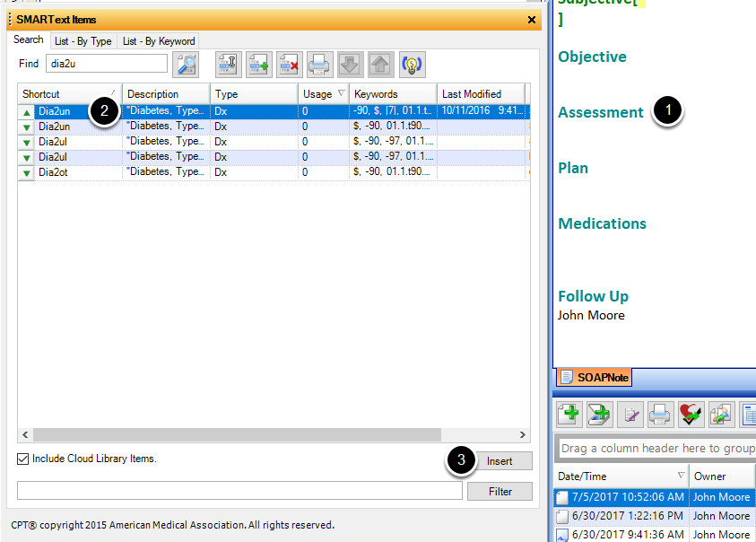Click document icon for 7/5/2017 10:52:06 AM
Image resolution: width=756 pixels, height=542 pixels.
pyautogui.click(x=562, y=498)
